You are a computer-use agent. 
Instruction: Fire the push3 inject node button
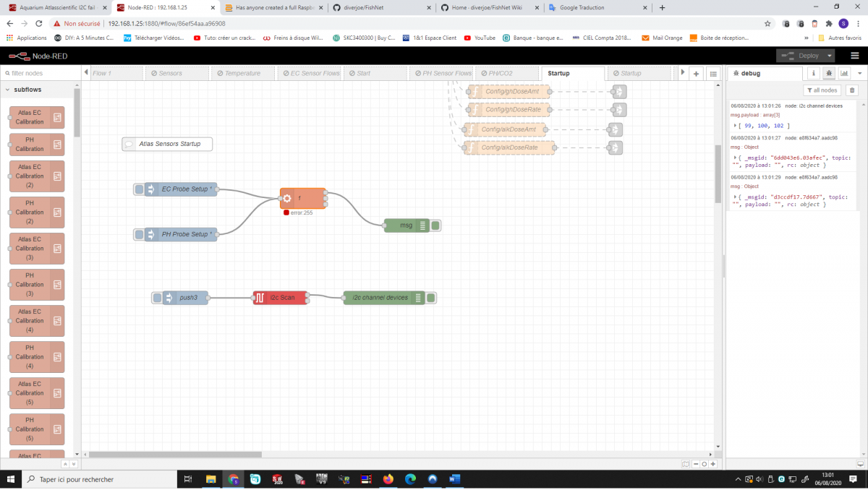(157, 298)
